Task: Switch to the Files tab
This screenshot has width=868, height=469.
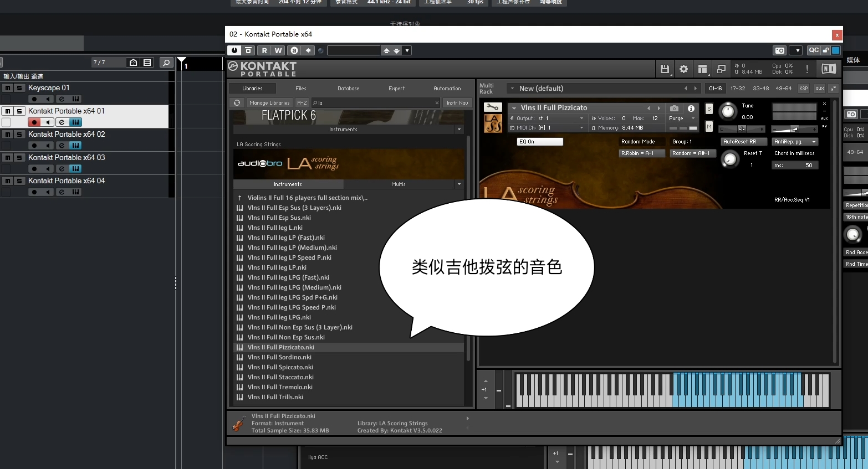Action: coord(301,88)
